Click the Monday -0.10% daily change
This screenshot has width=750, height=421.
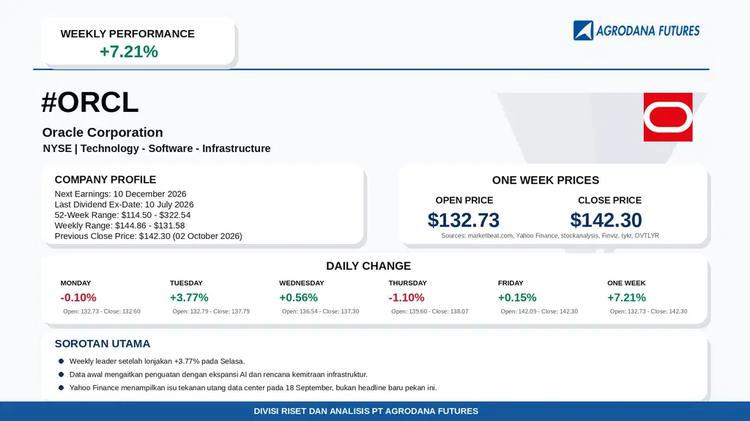pyautogui.click(x=78, y=298)
